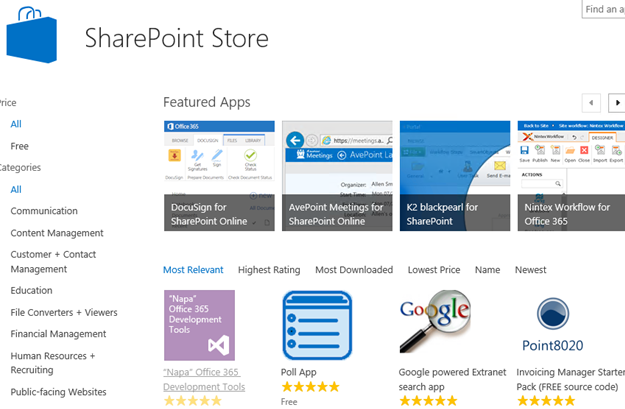
Task: Open the Poll App list icon
Action: point(317,325)
